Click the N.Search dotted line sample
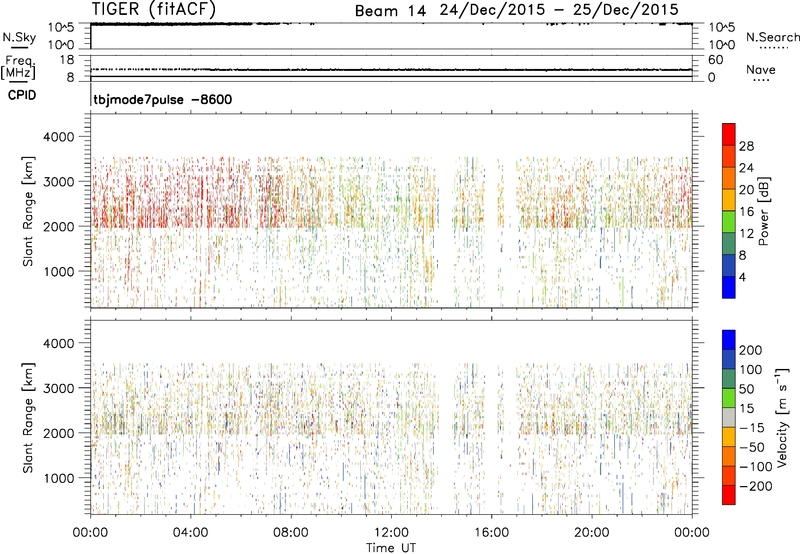 point(774,48)
